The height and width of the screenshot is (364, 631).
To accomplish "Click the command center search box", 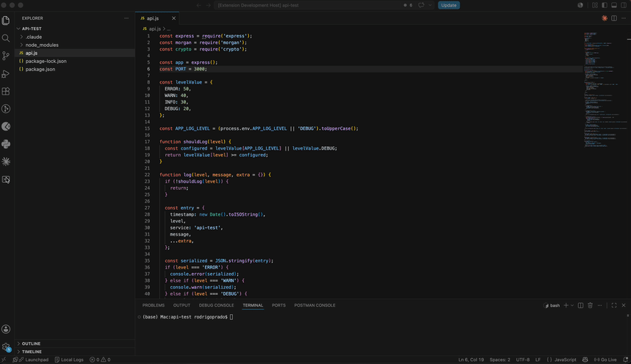I will coord(309,5).
